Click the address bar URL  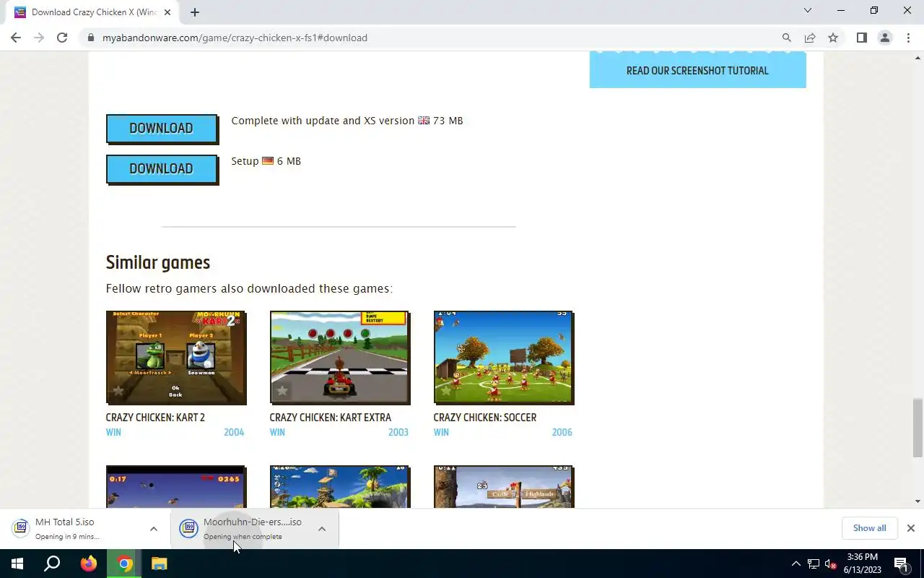point(235,38)
